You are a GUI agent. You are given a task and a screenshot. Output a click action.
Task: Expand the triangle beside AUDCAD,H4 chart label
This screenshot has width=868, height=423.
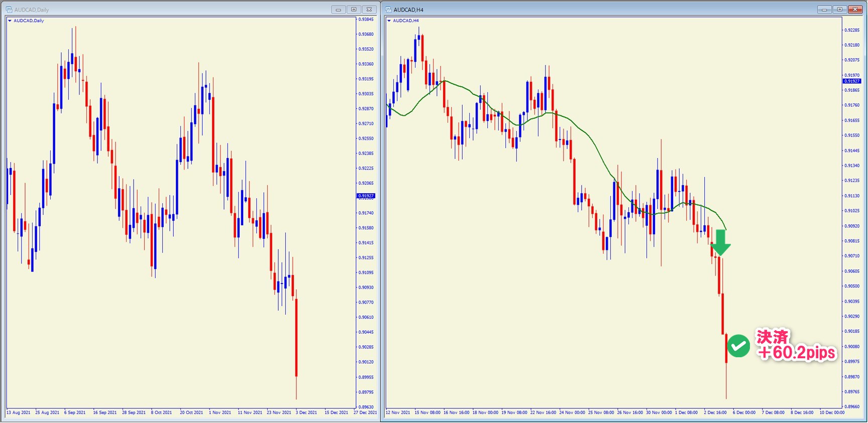click(x=389, y=21)
